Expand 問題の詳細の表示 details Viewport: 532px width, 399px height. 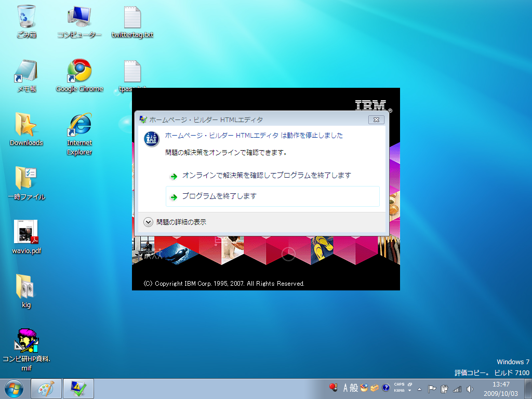[175, 222]
